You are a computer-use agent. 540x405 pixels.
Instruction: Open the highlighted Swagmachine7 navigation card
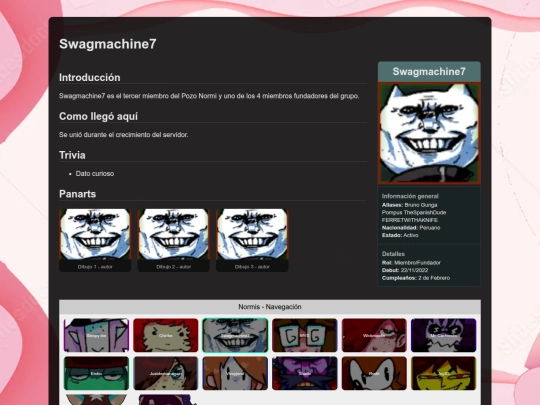[235, 335]
